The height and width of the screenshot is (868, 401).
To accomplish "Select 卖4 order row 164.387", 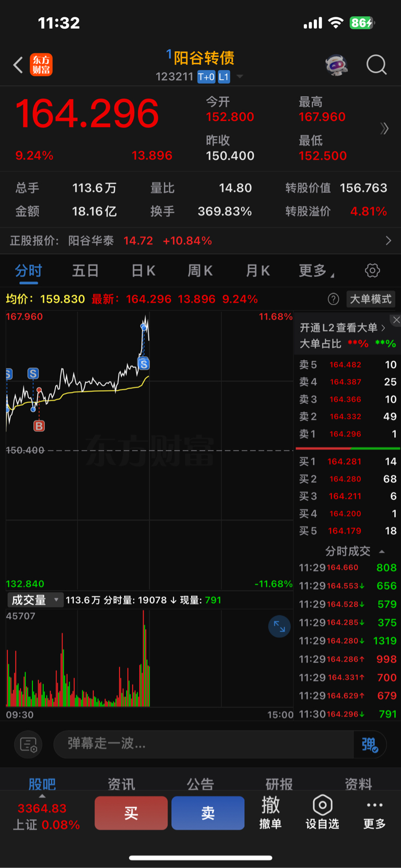I will tap(348, 382).
